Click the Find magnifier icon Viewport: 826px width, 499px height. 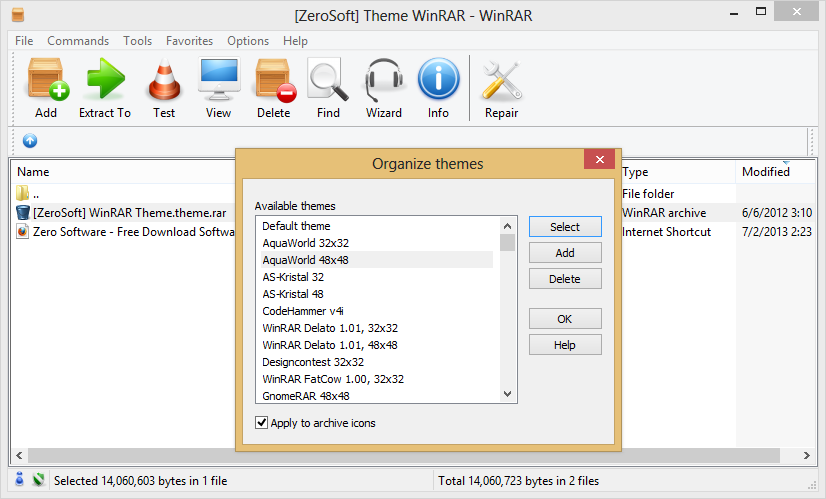(x=328, y=80)
